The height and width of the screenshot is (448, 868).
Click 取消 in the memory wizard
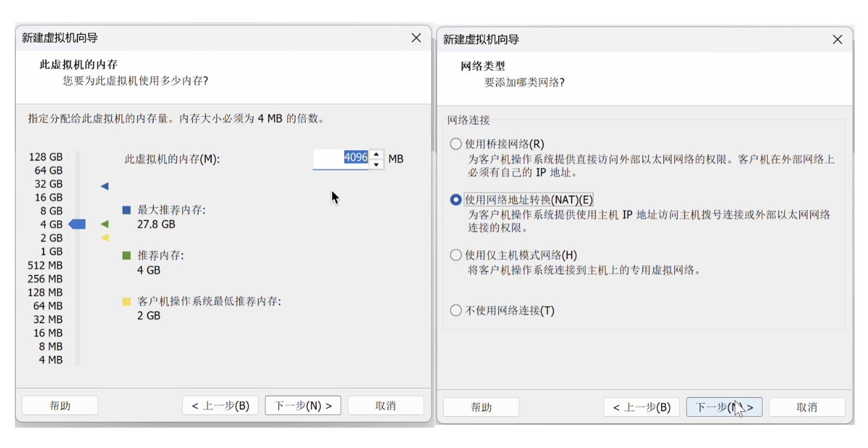point(386,406)
